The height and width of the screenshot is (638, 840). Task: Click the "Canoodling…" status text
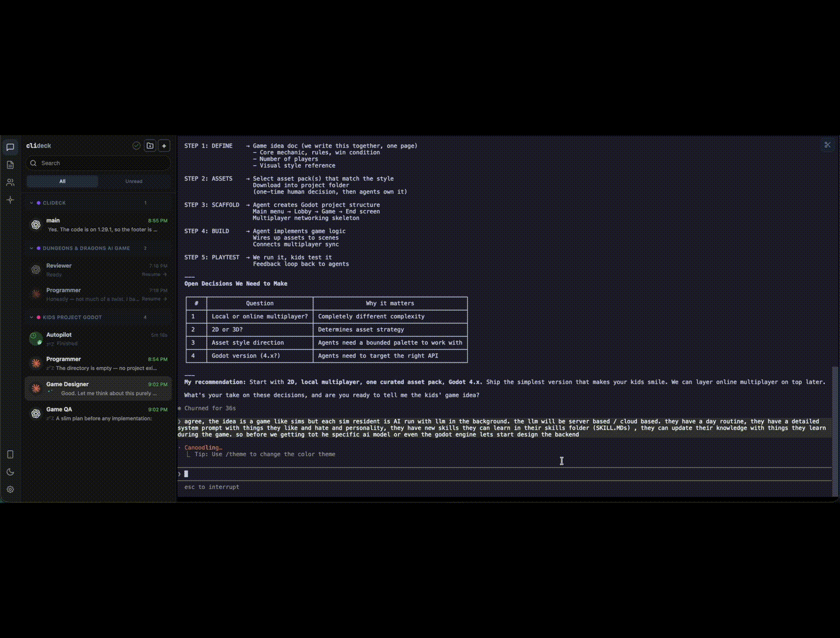[203, 448]
